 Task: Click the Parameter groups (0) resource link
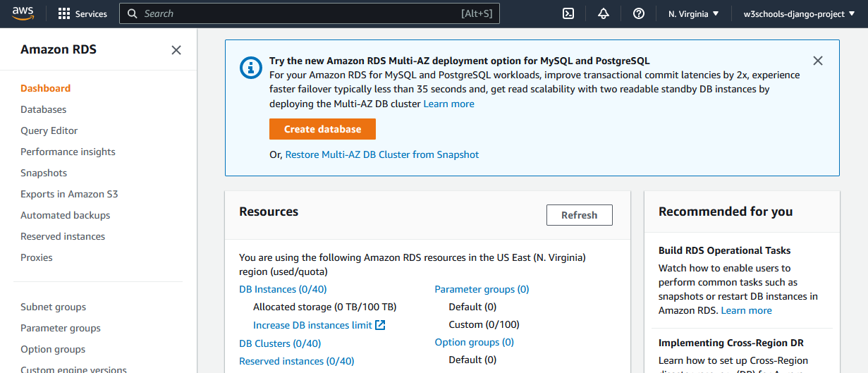point(482,289)
